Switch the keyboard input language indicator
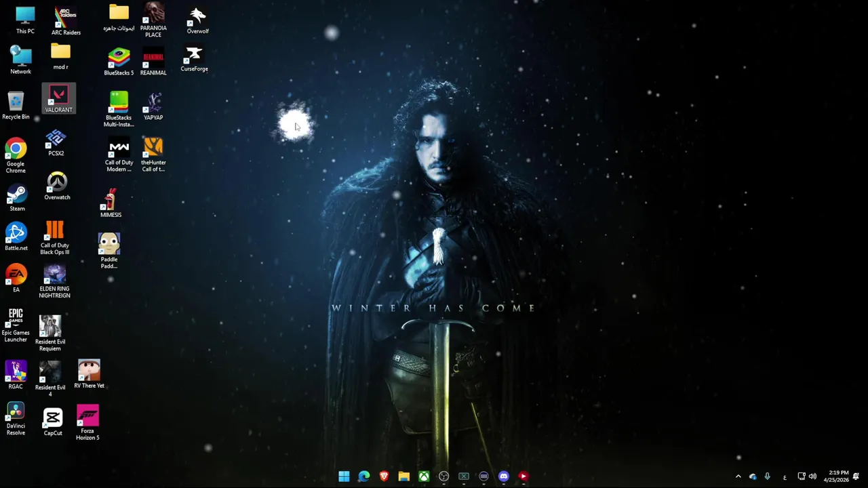868x488 pixels. [785, 477]
